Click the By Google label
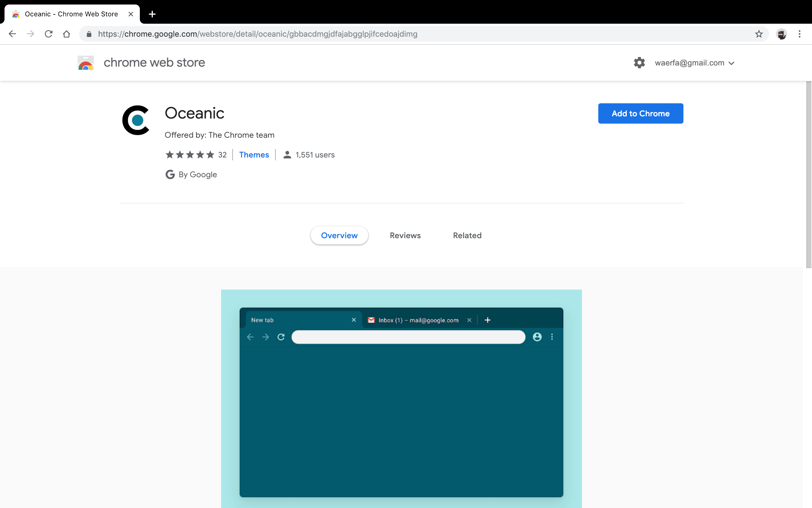The image size is (812, 508). point(198,175)
